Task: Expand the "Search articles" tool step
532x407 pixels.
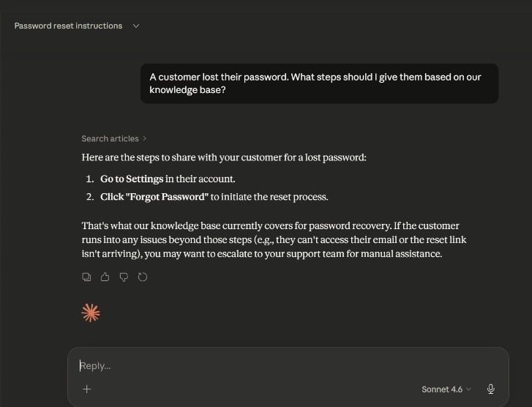Action: pyautogui.click(x=110, y=138)
